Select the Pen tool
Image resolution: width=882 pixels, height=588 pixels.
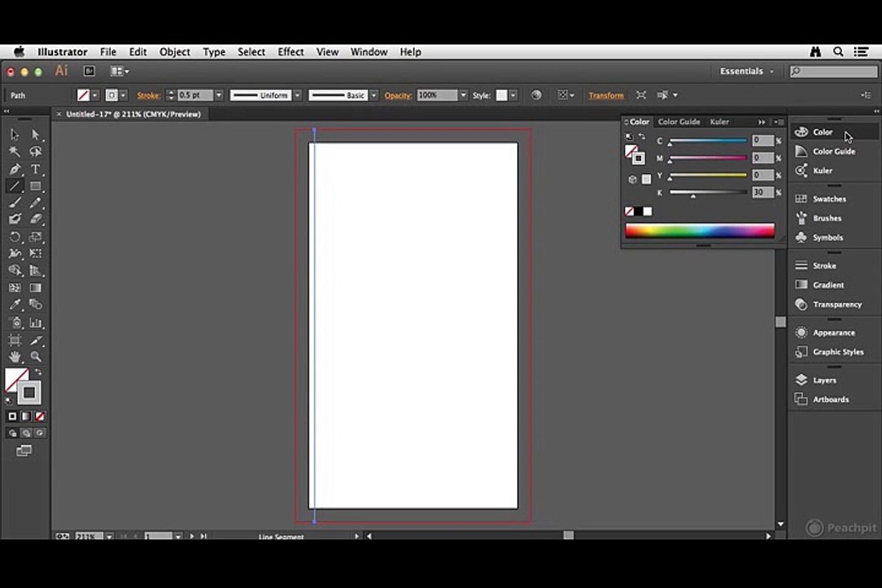click(x=15, y=169)
